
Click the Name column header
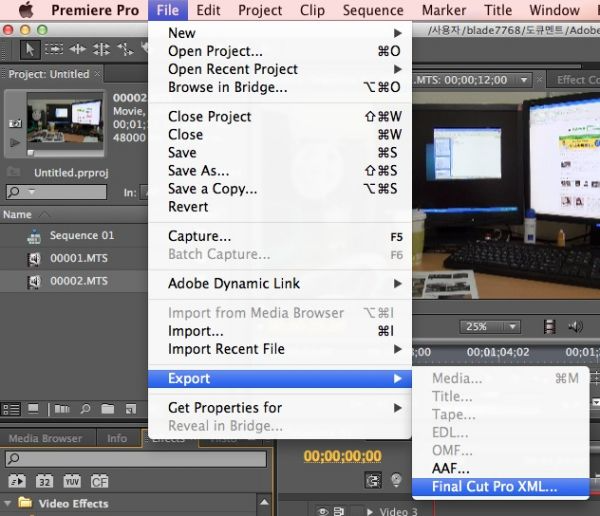17,214
